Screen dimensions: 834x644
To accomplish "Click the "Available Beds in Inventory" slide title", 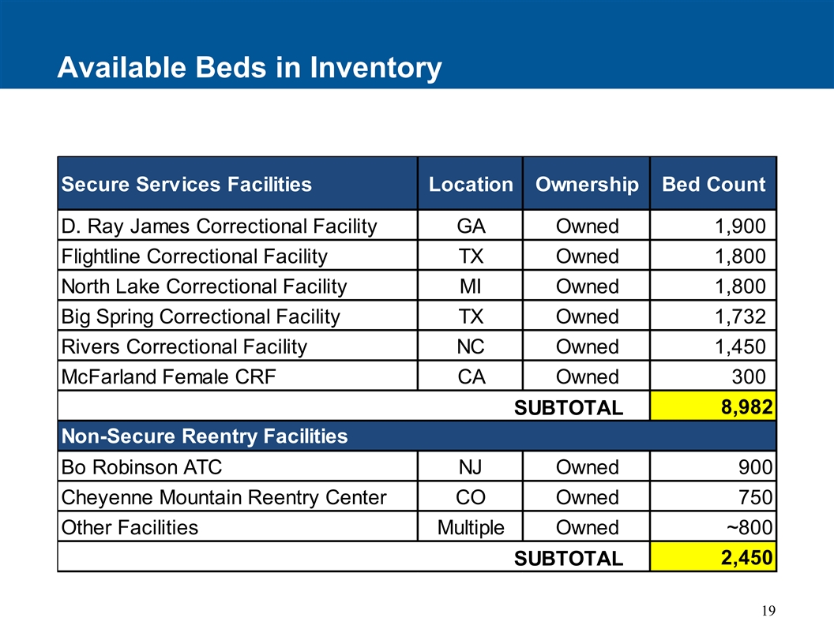I will [249, 69].
